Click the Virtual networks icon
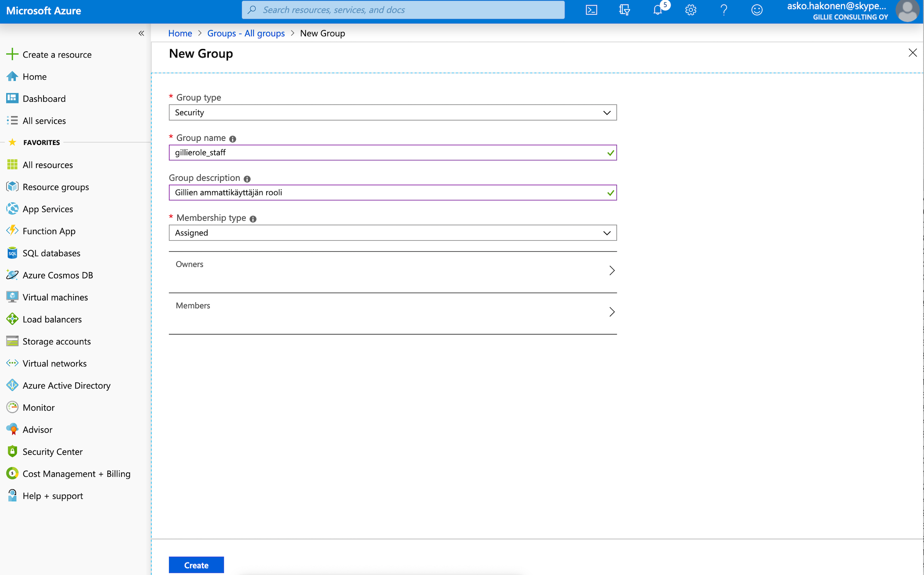This screenshot has height=575, width=924. (x=12, y=363)
